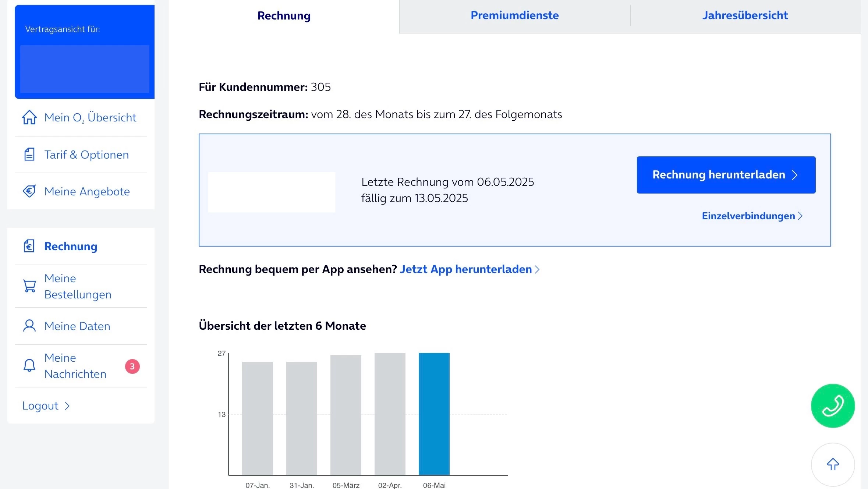The image size is (868, 489).
Task: Click the scroll-to-top arrow button
Action: coord(833,464)
